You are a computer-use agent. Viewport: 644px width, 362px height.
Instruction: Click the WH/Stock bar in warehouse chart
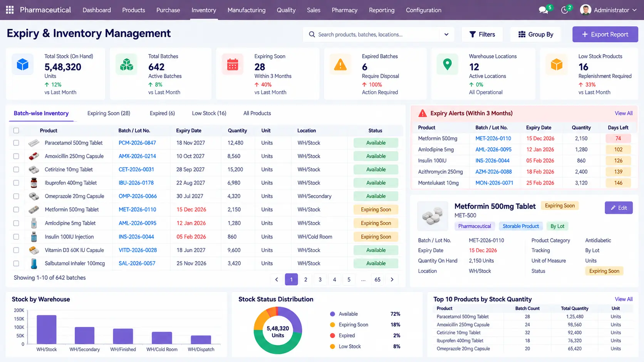pyautogui.click(x=47, y=329)
